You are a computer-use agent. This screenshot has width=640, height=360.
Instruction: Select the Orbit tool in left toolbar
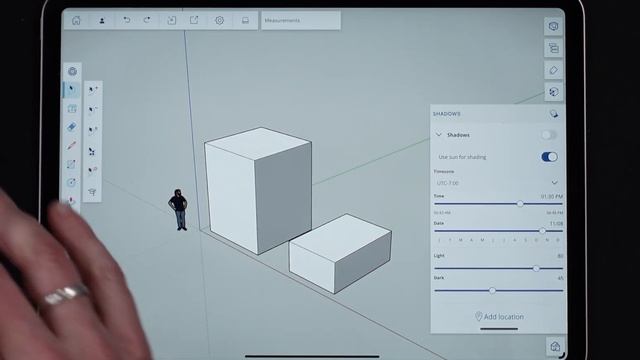coord(72,71)
